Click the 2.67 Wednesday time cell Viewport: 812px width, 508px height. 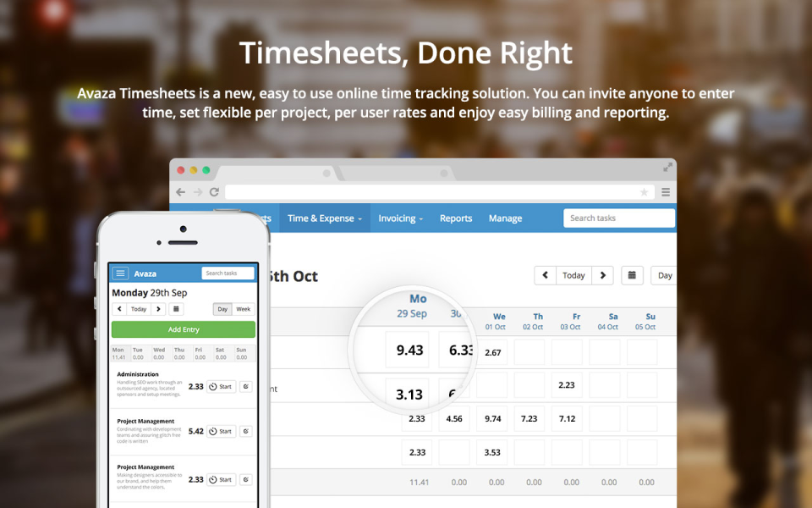(x=492, y=352)
